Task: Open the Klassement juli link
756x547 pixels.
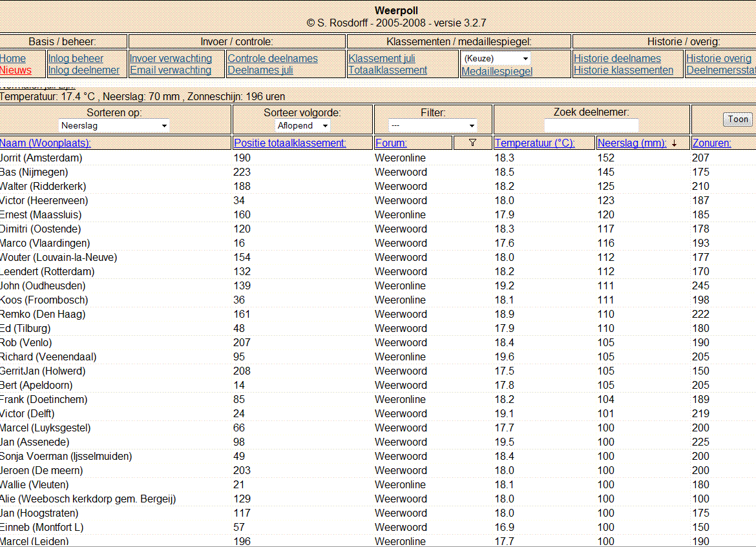Action: pyautogui.click(x=382, y=58)
